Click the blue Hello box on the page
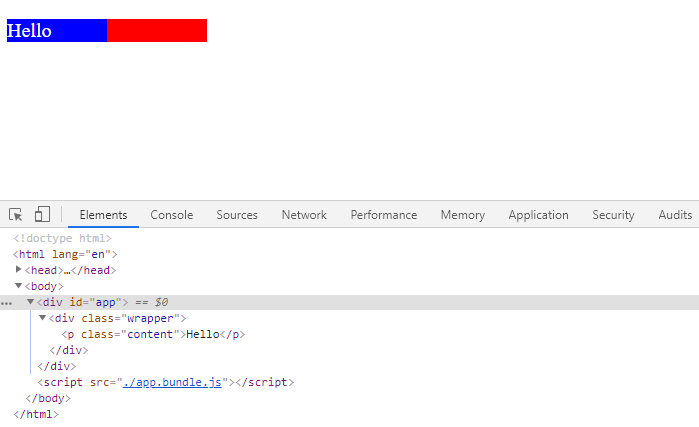699x427 pixels. [x=57, y=30]
